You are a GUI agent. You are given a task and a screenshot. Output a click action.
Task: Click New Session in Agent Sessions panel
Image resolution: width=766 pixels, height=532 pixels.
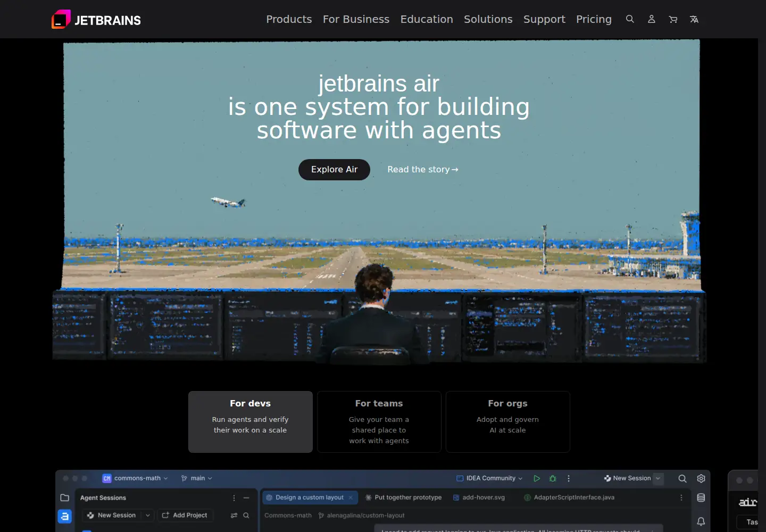(x=112, y=515)
